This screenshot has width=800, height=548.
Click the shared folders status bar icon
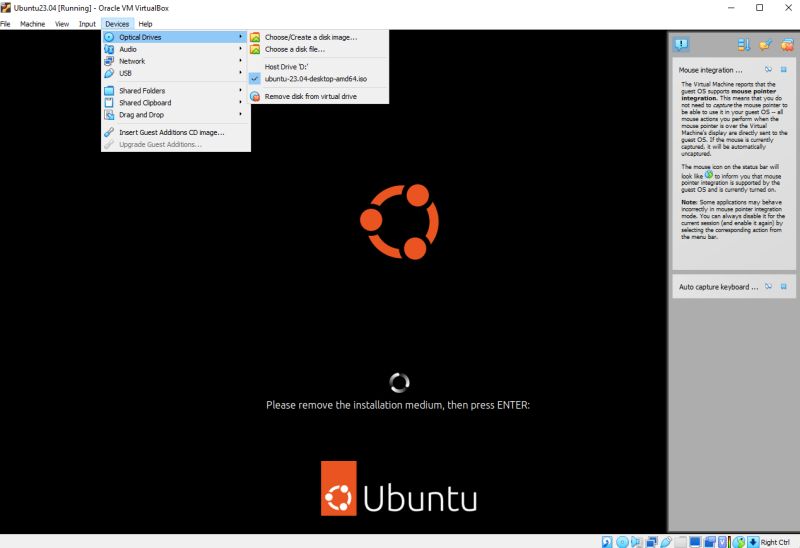[681, 542]
